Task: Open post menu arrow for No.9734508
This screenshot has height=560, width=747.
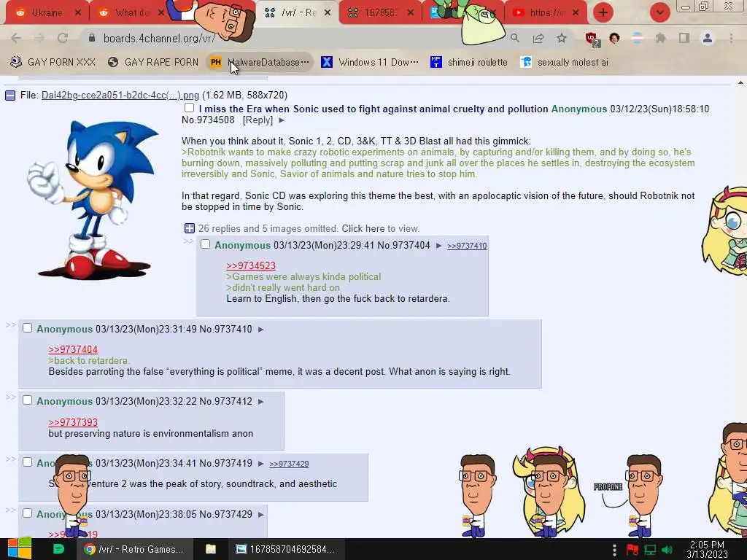Action: click(282, 120)
